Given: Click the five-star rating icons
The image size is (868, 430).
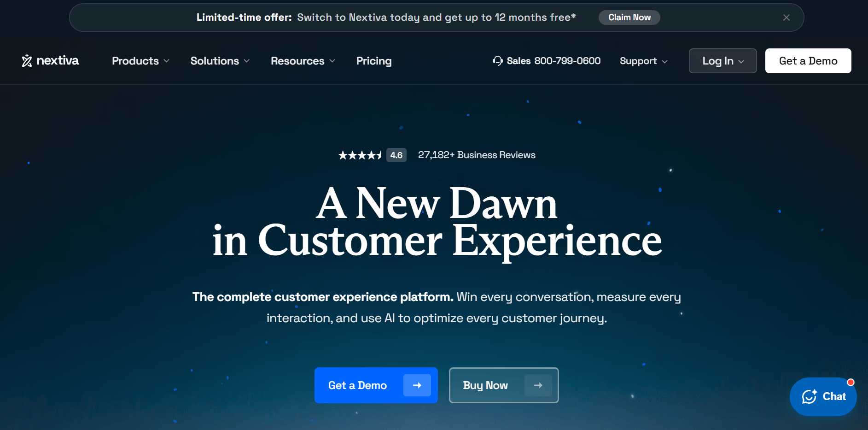Looking at the screenshot, I should coord(360,155).
